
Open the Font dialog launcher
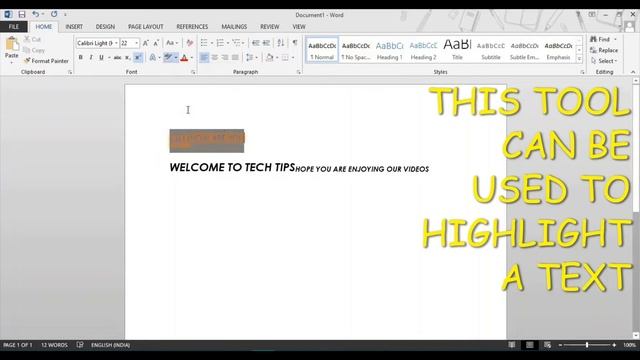(193, 72)
